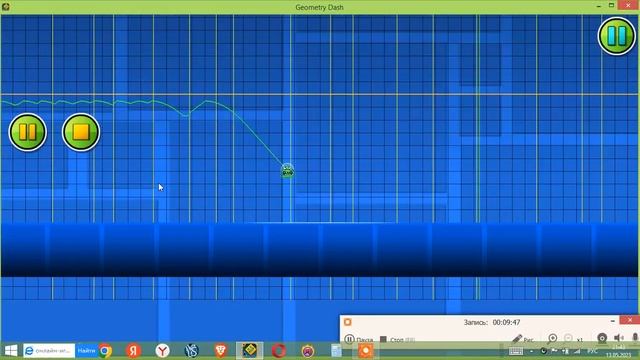Open the dark blue YS app in the taskbar
This screenshot has height=360, width=640.
click(x=191, y=351)
